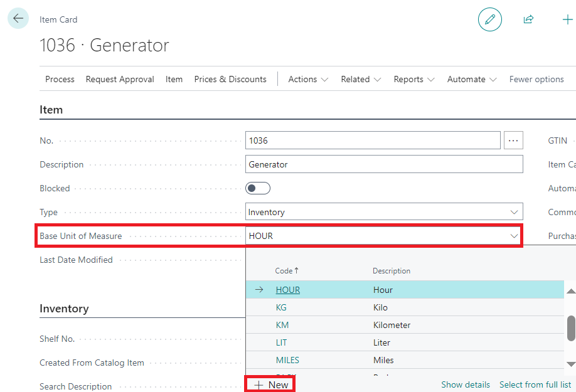This screenshot has width=576, height=392.
Task: Click scrollbar down arrow in lookup list
Action: click(x=570, y=364)
